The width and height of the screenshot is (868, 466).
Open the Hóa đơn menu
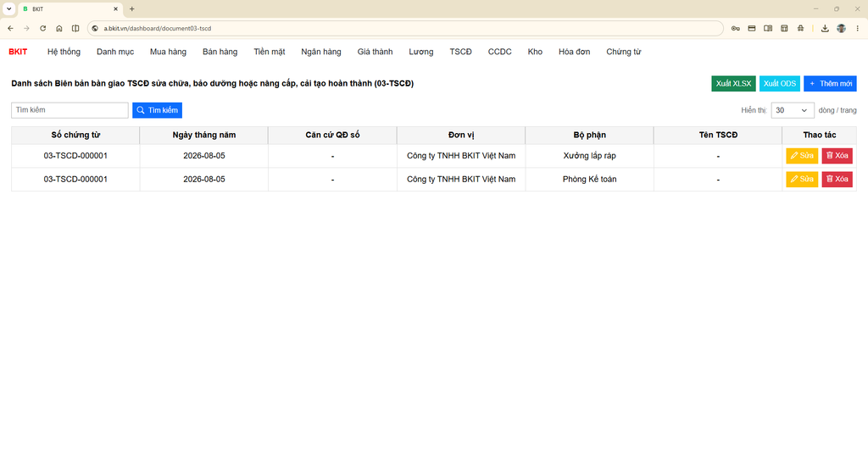pyautogui.click(x=574, y=52)
